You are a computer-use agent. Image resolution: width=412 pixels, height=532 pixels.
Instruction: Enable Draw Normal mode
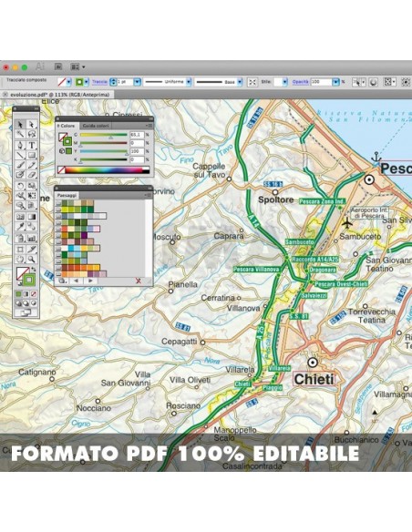tap(19, 303)
